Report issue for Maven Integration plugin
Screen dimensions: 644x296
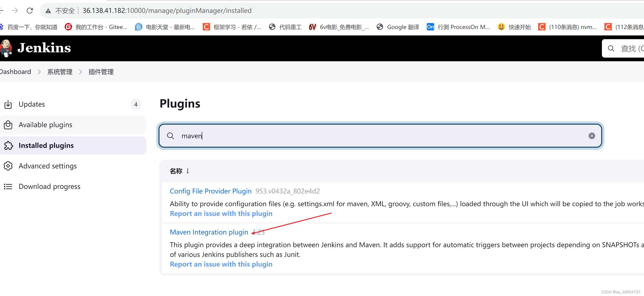point(221,264)
